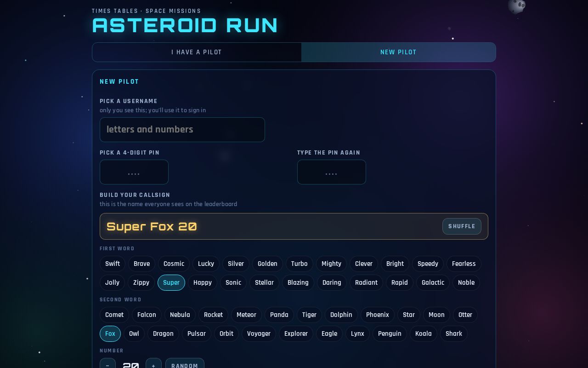Viewport: 588px width, 368px height.
Task: Select the Cosmic first word chip
Action: [x=174, y=264]
